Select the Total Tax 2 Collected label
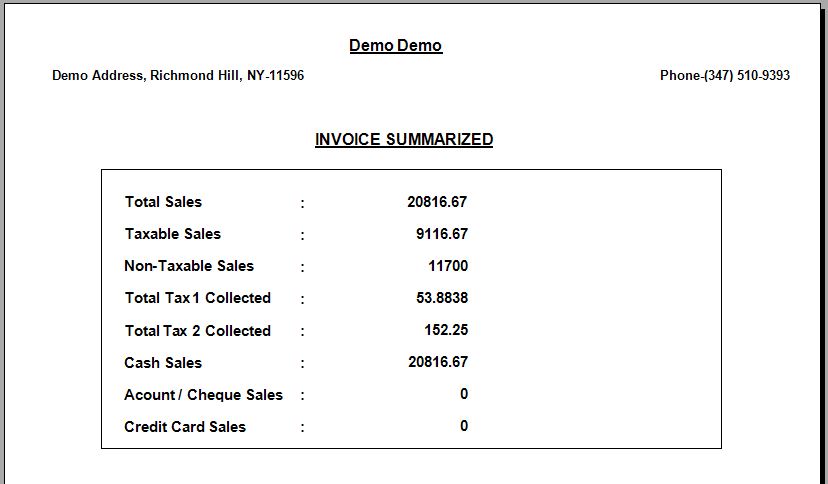Image resolution: width=828 pixels, height=484 pixels. (198, 331)
